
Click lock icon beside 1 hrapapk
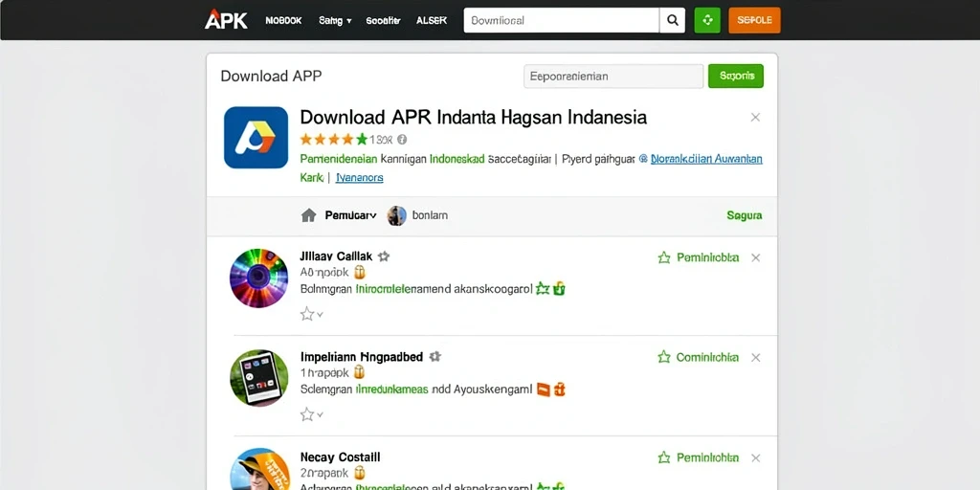[x=359, y=372]
